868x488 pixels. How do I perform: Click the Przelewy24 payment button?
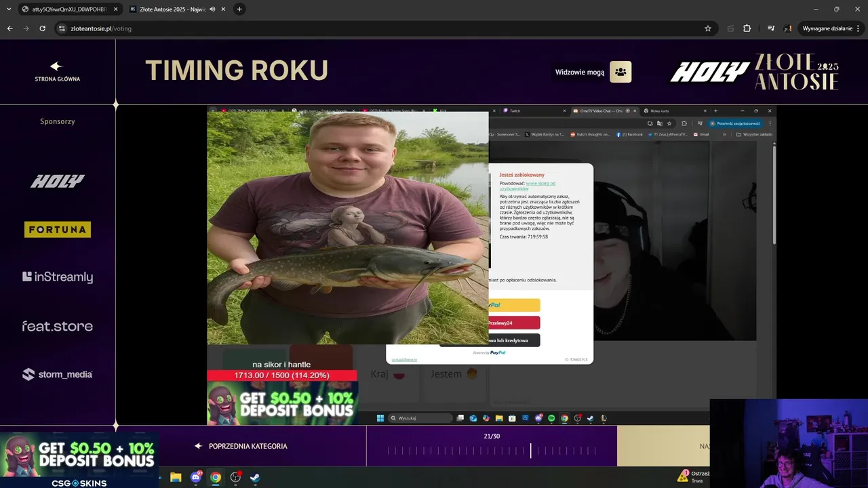[514, 323]
